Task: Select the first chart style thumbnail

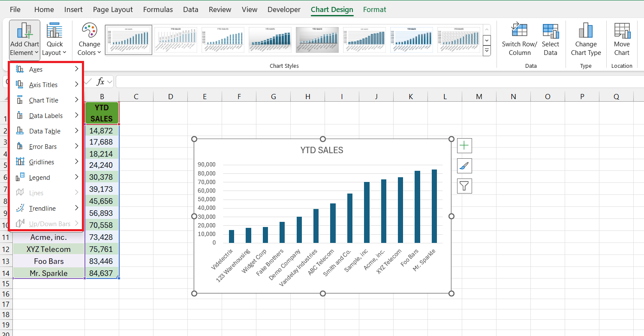Action: click(128, 39)
